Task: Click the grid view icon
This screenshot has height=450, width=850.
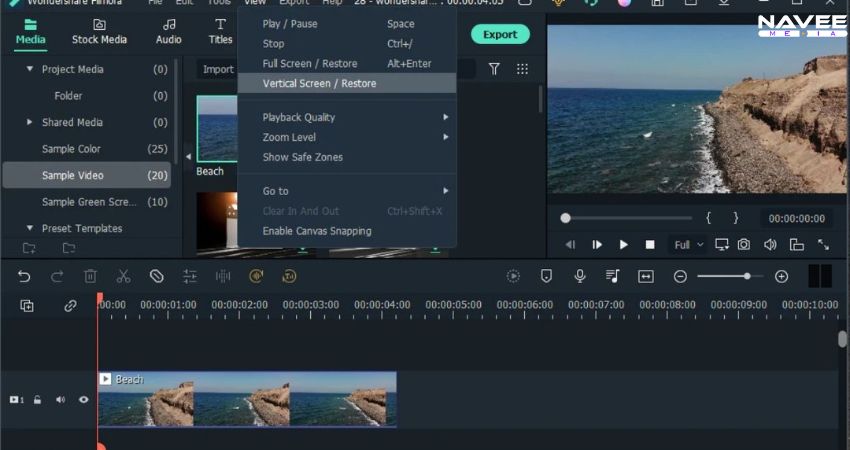Action: [x=522, y=69]
